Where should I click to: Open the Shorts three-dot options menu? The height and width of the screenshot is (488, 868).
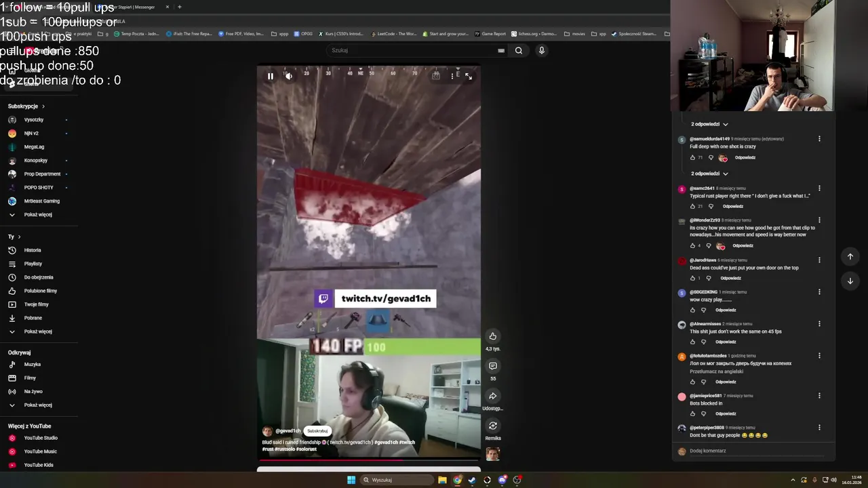(x=452, y=76)
